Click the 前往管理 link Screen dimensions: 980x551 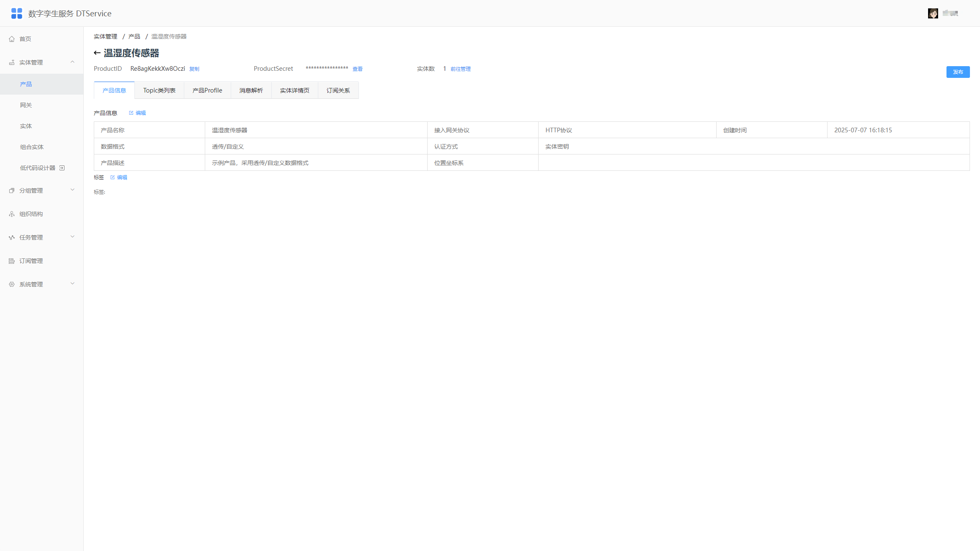pyautogui.click(x=461, y=69)
